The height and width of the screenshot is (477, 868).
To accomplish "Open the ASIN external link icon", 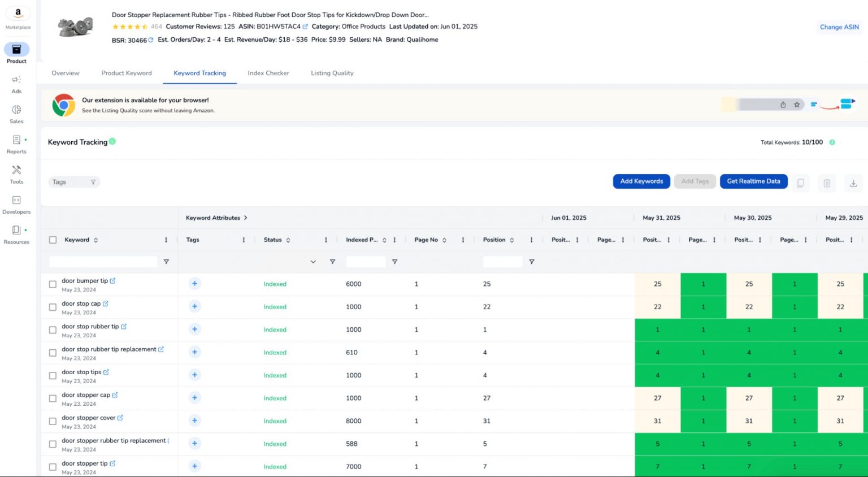I will (x=305, y=27).
